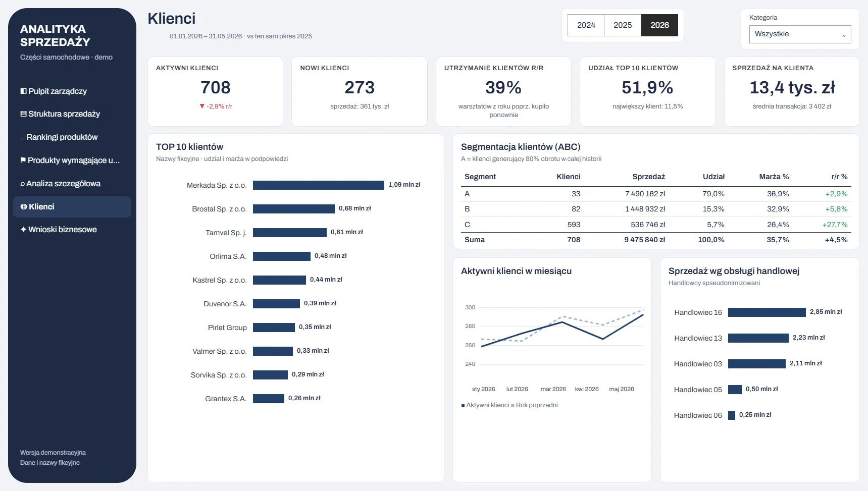Click the Merkada Sp. z o.o. bar
This screenshot has width=868, height=491.
tap(319, 185)
